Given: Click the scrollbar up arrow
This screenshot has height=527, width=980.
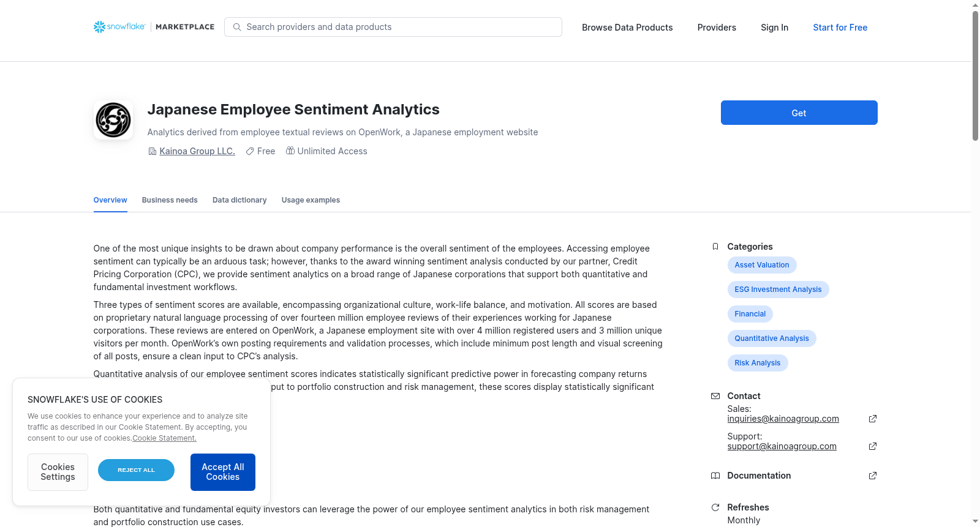Looking at the screenshot, I should coord(975,5).
